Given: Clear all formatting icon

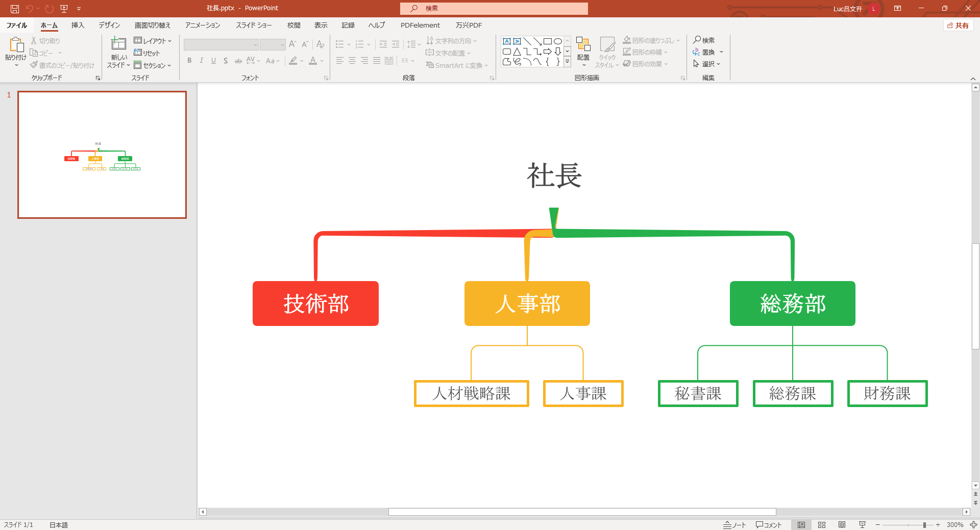Looking at the screenshot, I should pos(320,44).
